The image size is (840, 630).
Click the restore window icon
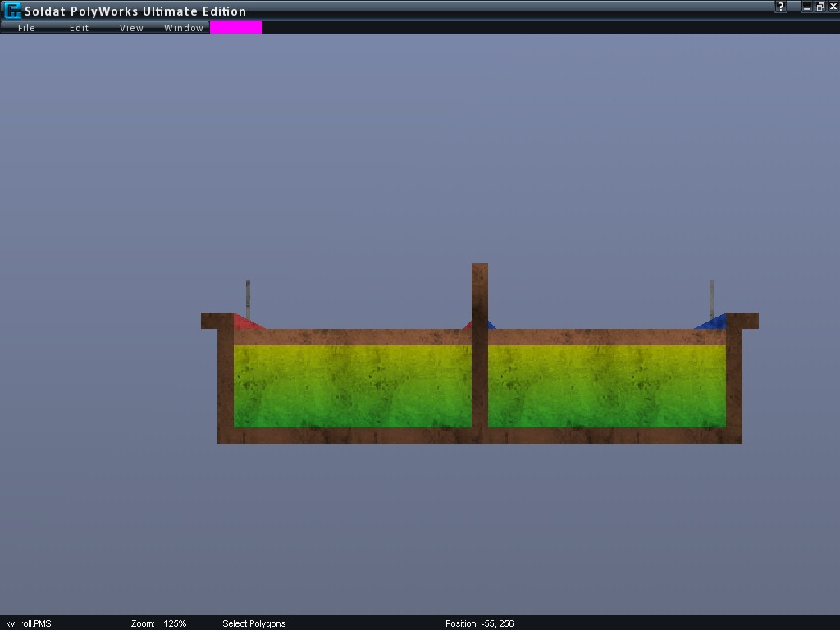click(x=819, y=7)
